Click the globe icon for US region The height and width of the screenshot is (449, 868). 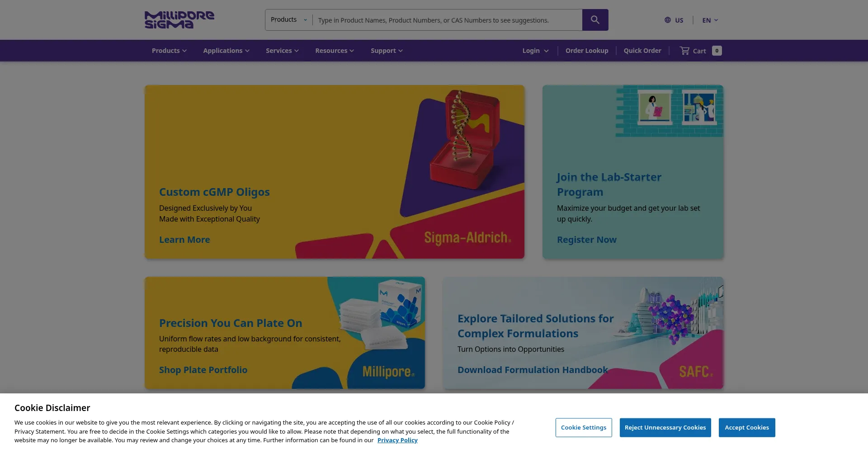[667, 20]
